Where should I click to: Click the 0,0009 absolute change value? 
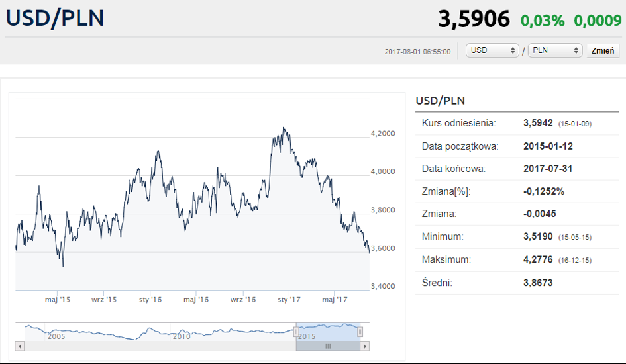click(598, 21)
